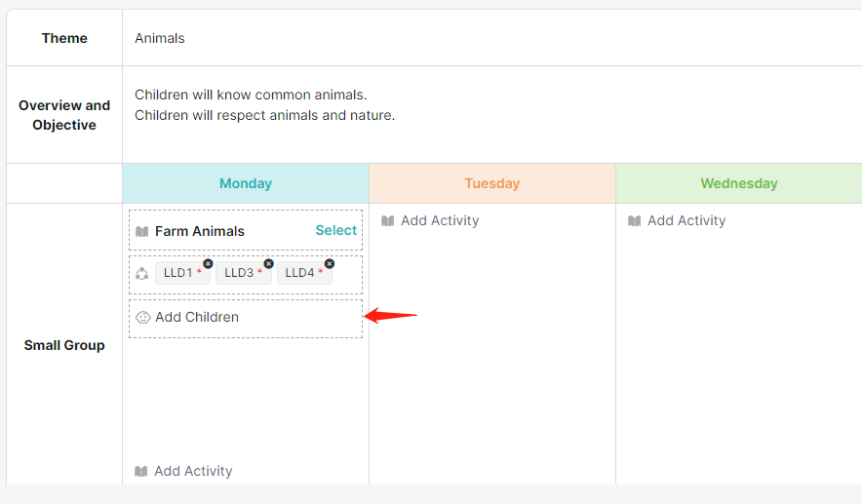This screenshot has height=504, width=862.
Task: Add an activity under Tuesday
Action: click(x=440, y=220)
